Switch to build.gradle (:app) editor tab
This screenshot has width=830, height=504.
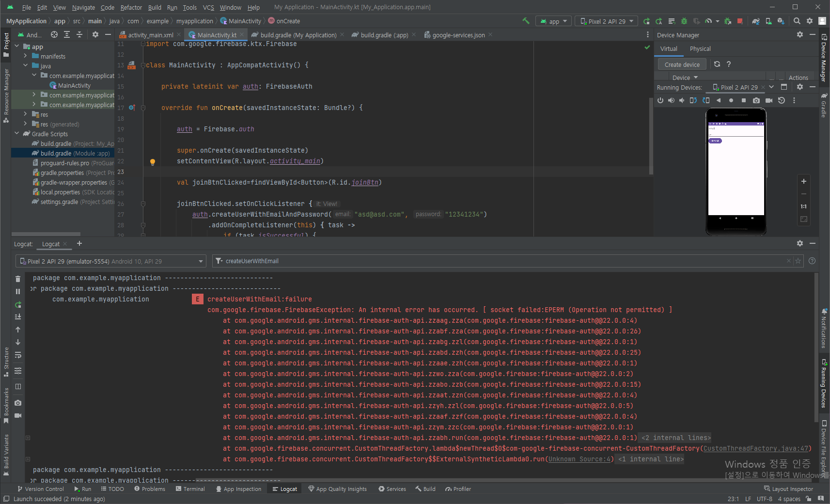pyautogui.click(x=384, y=35)
